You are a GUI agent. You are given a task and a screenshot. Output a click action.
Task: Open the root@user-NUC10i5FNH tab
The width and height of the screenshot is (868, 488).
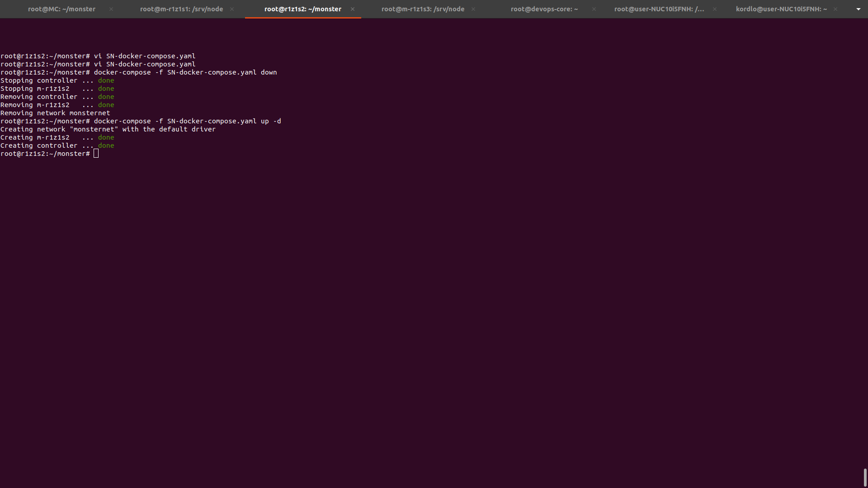pyautogui.click(x=659, y=9)
